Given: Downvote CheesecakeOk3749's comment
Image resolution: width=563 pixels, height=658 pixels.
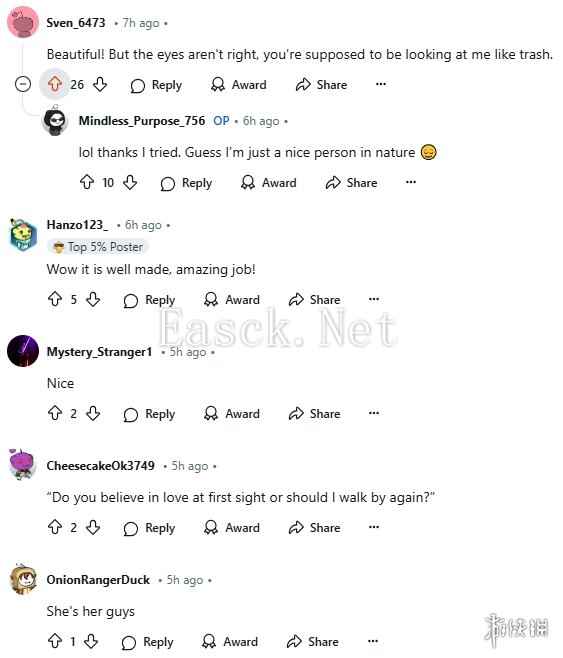Looking at the screenshot, I should click(x=93, y=527).
